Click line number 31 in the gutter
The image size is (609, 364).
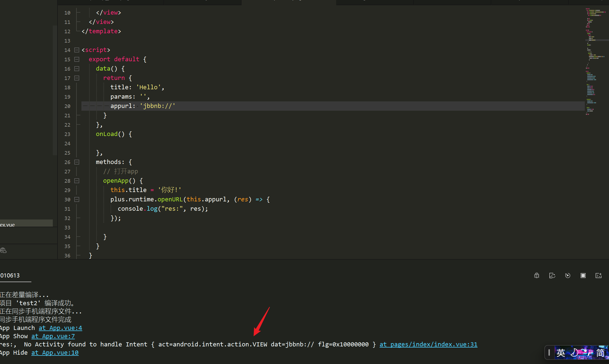tap(67, 209)
